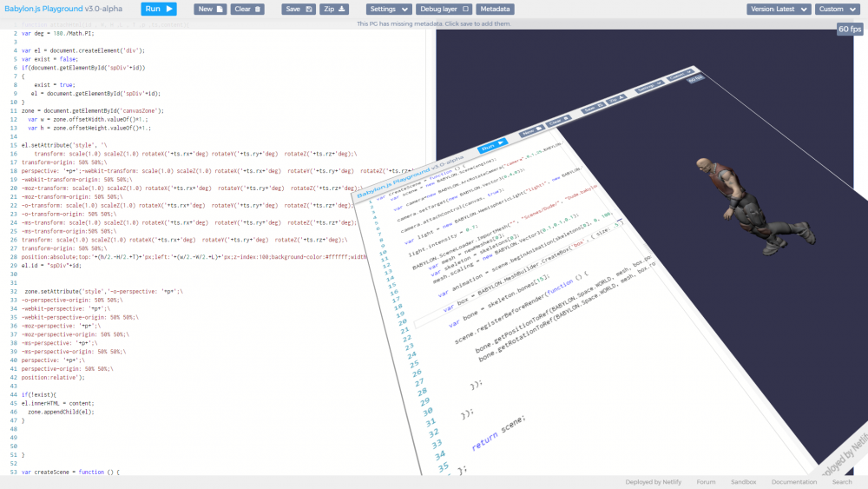Click the 60 fps counter

850,29
